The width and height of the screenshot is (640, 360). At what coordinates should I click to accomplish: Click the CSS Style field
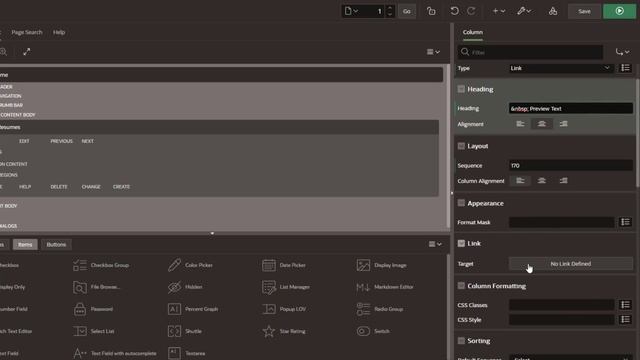click(x=561, y=320)
